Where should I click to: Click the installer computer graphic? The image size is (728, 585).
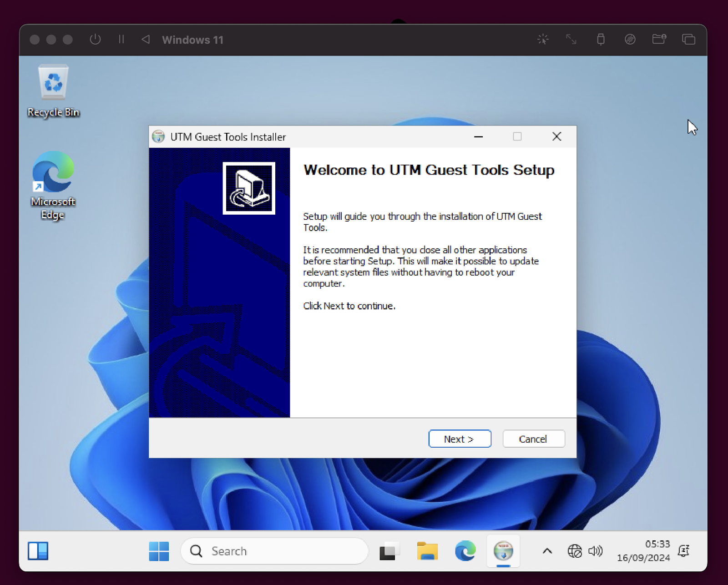pos(249,188)
